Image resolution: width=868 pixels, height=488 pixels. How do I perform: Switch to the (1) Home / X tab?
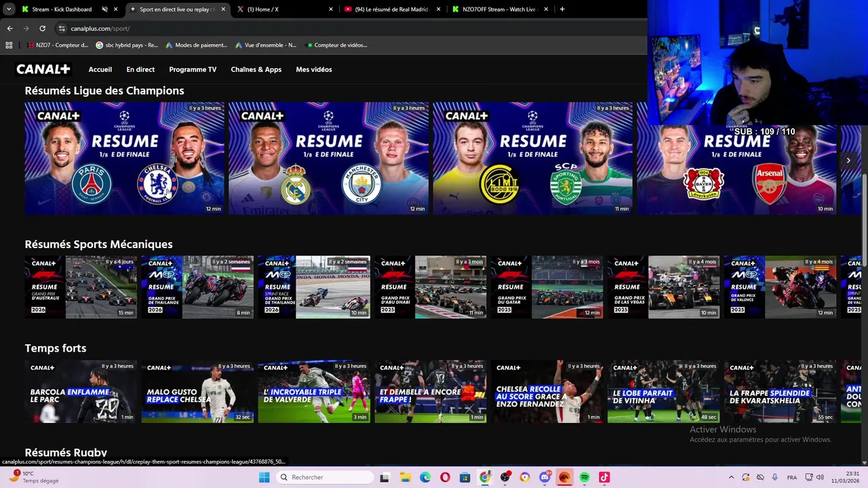pyautogui.click(x=285, y=9)
